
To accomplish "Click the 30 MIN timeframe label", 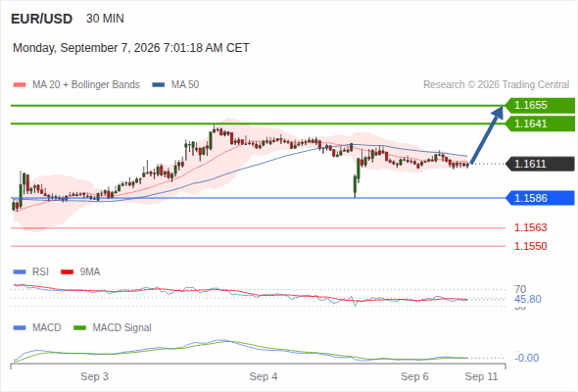I will 105,19.
